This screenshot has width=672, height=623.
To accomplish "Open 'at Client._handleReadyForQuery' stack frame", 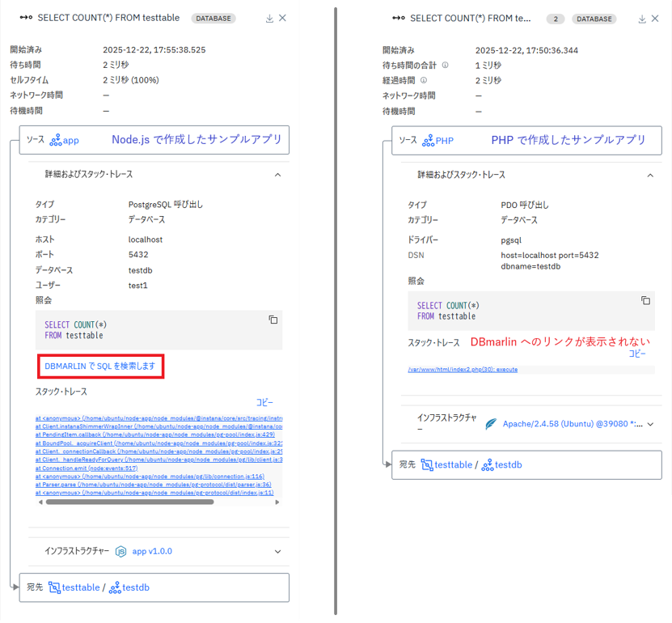I will [x=158, y=460].
